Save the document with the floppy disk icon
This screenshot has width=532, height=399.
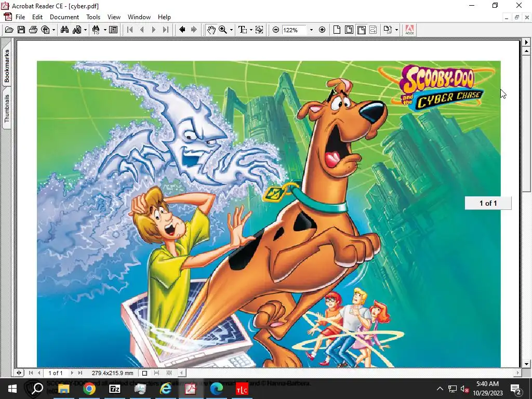tap(21, 30)
